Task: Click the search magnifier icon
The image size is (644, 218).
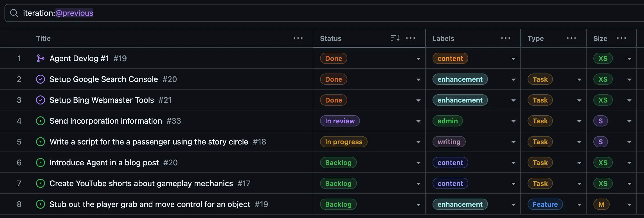Action: [x=14, y=13]
